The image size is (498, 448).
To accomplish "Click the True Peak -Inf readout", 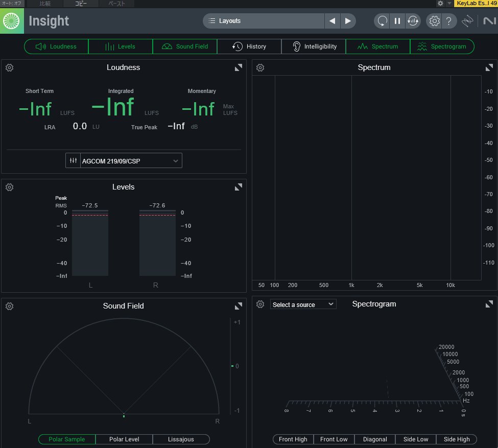I will click(176, 126).
